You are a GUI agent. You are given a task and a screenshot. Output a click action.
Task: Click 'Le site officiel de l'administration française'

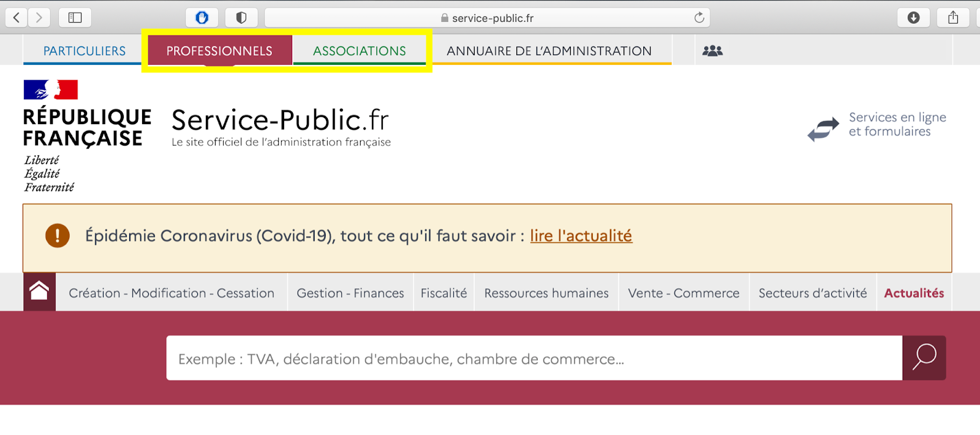click(281, 142)
